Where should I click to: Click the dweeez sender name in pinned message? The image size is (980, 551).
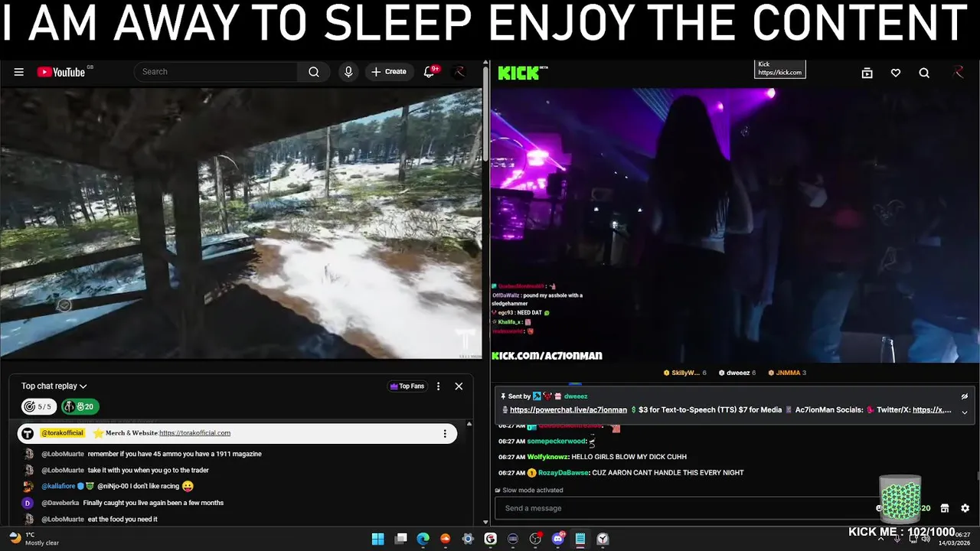tap(576, 396)
